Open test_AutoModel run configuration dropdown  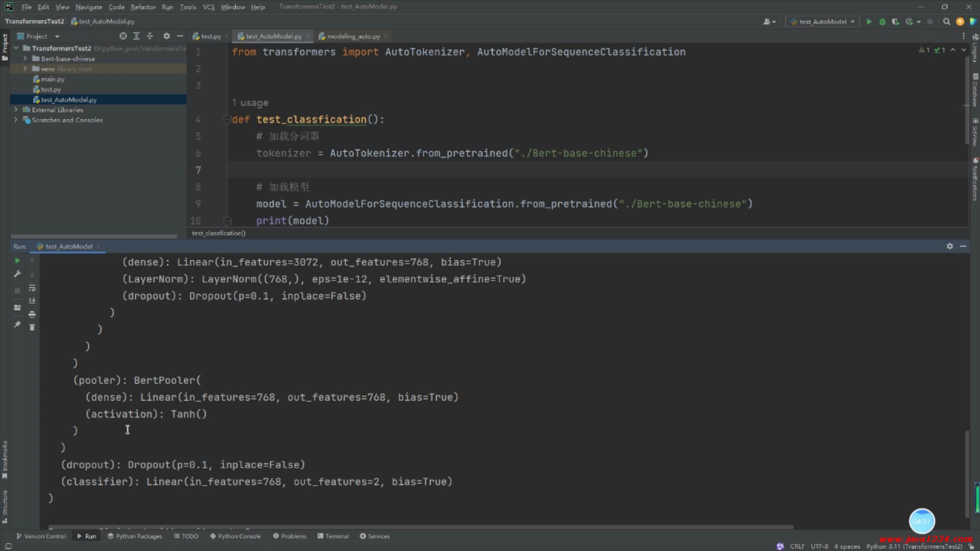(x=823, y=21)
